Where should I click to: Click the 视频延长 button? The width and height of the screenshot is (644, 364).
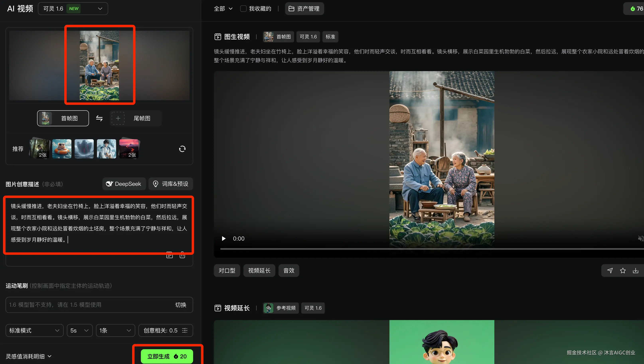[x=259, y=271]
